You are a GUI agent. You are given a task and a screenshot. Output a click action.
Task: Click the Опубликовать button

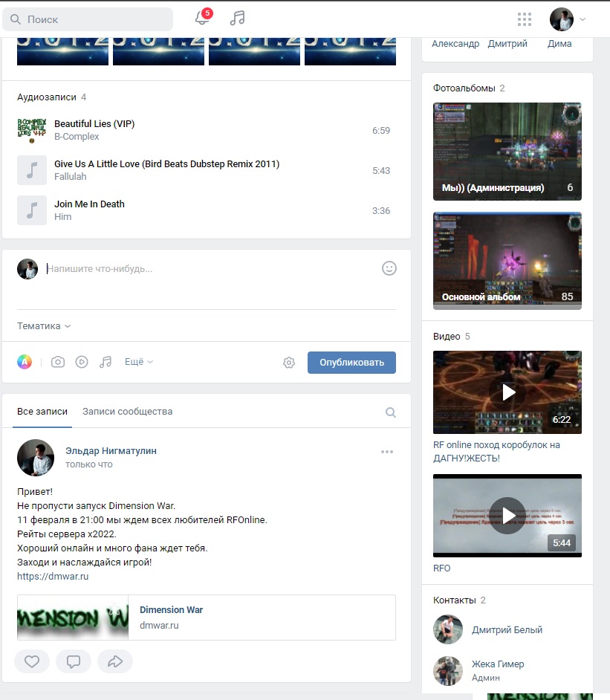(351, 363)
